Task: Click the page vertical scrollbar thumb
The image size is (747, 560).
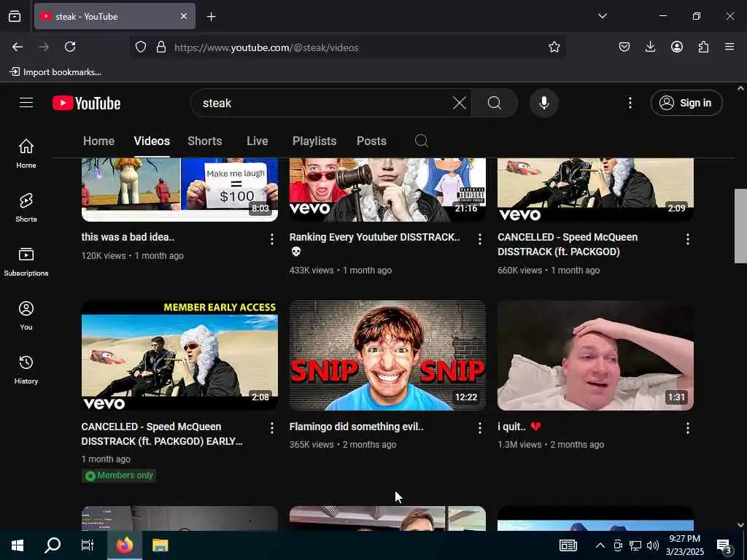Action: click(x=740, y=226)
